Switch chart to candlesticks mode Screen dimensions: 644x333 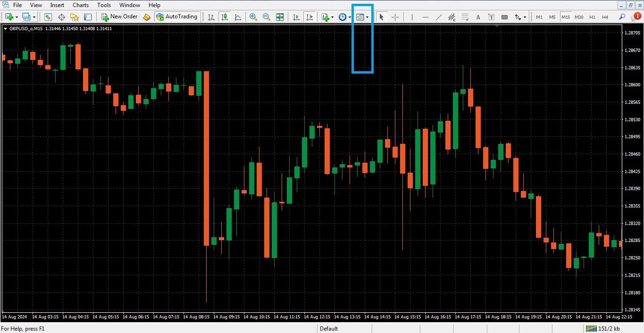[x=225, y=17]
